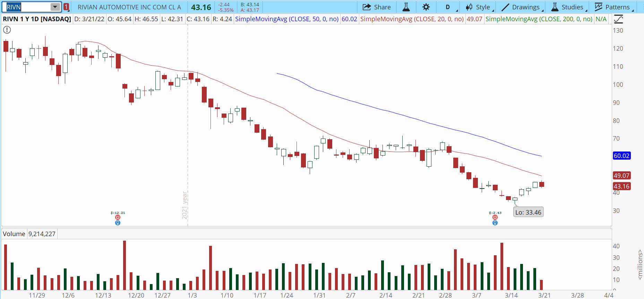The width and height of the screenshot is (644, 299).
Task: Click the 20 SMA value 49.07 in header
Action: coord(474,19)
